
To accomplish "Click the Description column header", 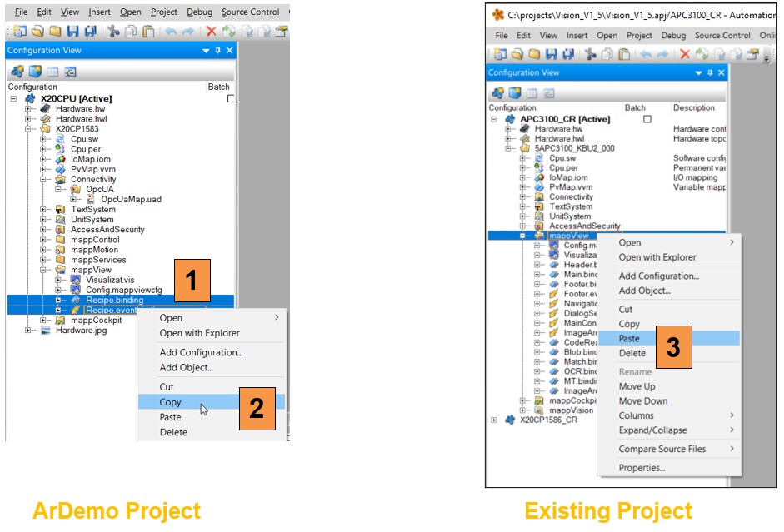I will [x=693, y=107].
